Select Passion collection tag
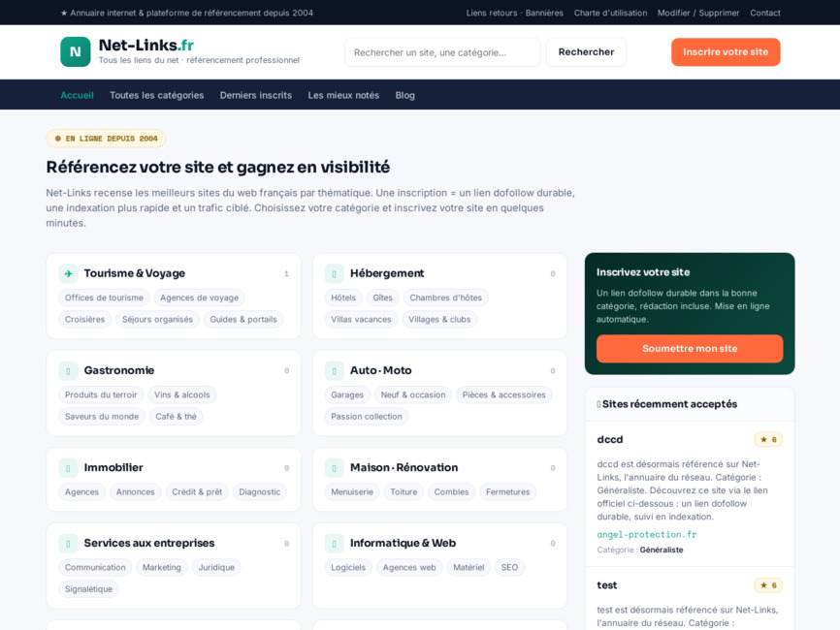Screen dimensions: 840x630 point(367,417)
